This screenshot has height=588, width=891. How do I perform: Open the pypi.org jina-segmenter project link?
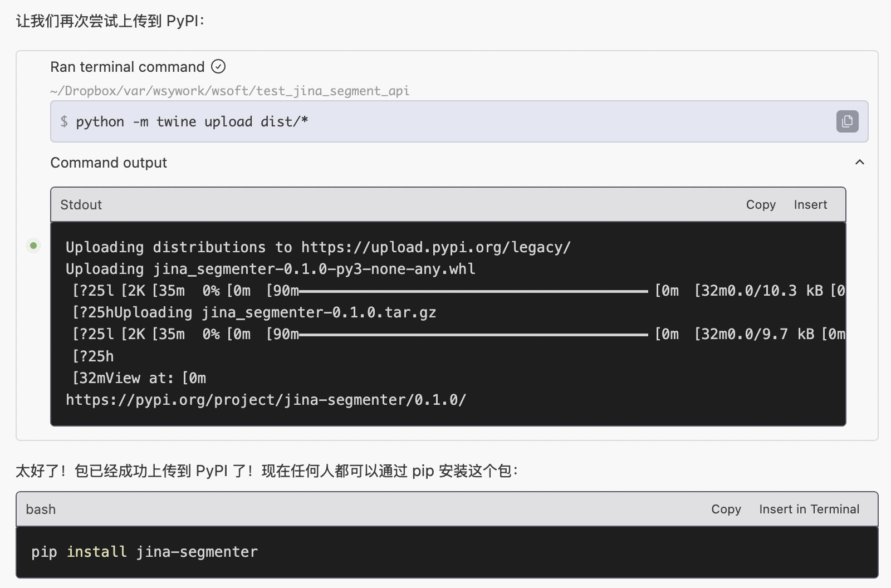tap(266, 400)
